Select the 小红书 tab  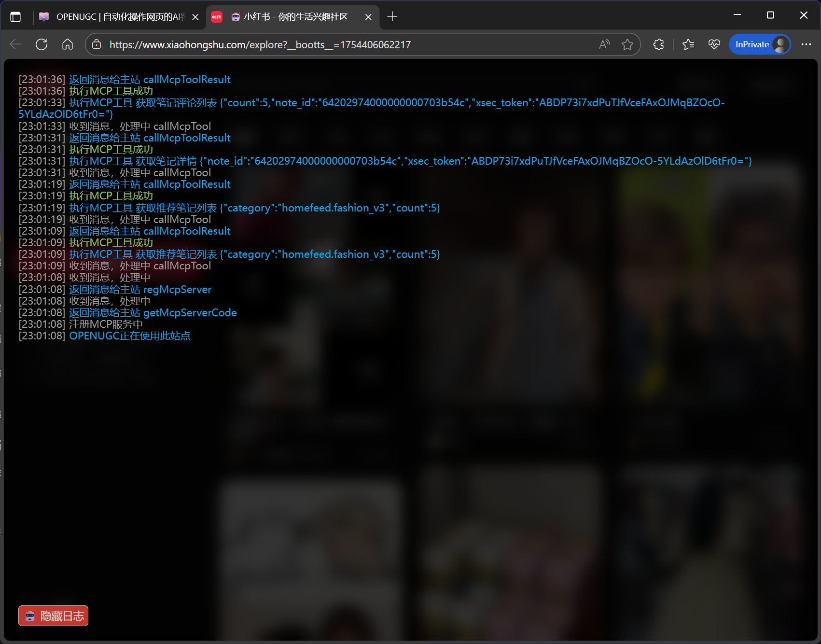pos(293,17)
